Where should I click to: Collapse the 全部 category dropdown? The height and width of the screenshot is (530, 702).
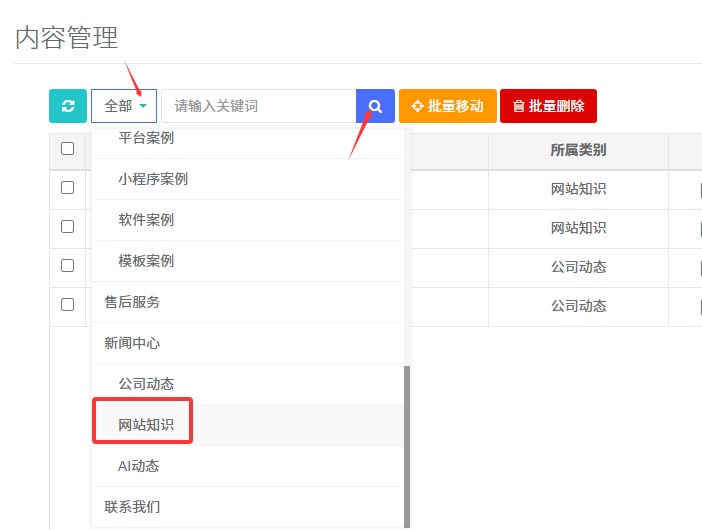[124, 106]
